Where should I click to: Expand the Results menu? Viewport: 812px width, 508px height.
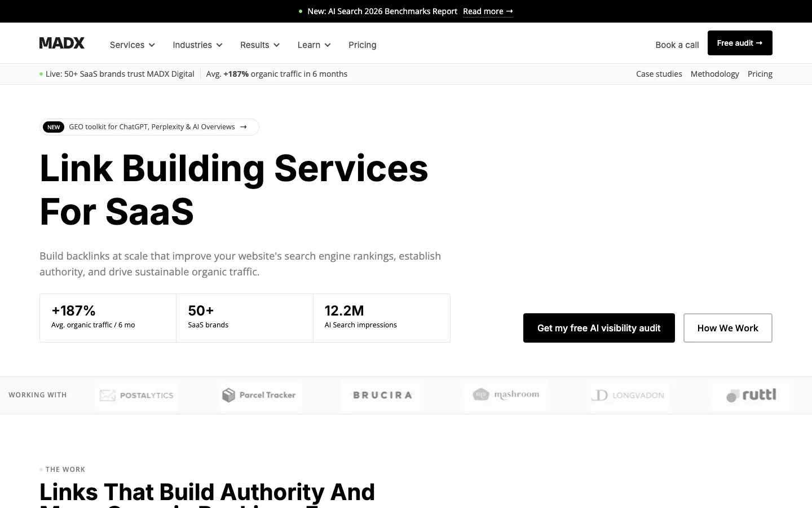(260, 45)
